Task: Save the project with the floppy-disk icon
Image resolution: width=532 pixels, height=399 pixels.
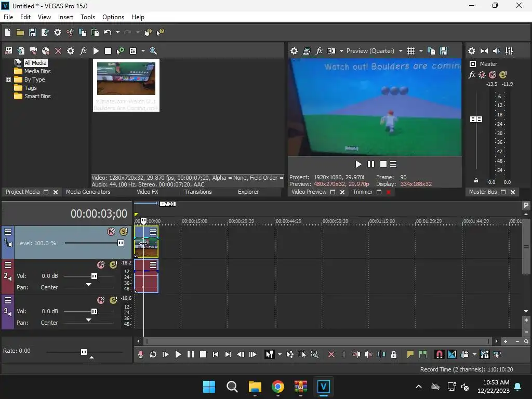Action: (33, 32)
